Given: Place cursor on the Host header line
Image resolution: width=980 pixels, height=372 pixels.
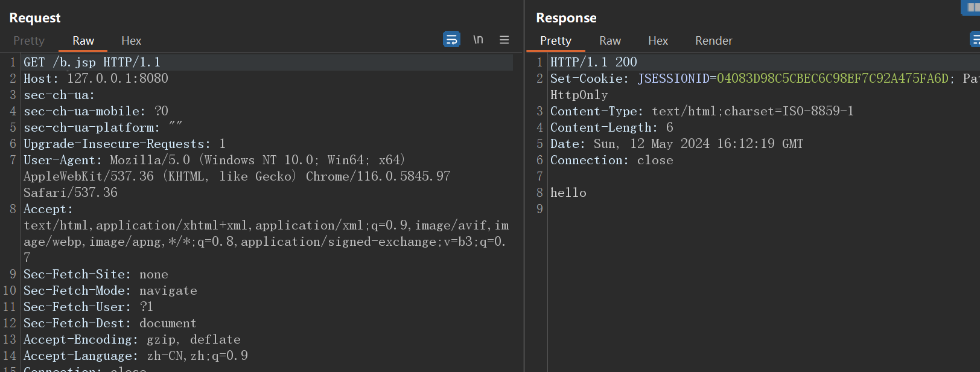Looking at the screenshot, I should pyautogui.click(x=95, y=79).
